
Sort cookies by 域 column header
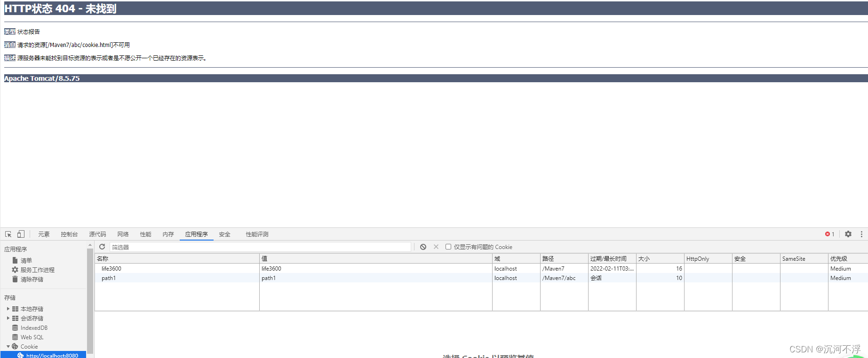(x=516, y=258)
